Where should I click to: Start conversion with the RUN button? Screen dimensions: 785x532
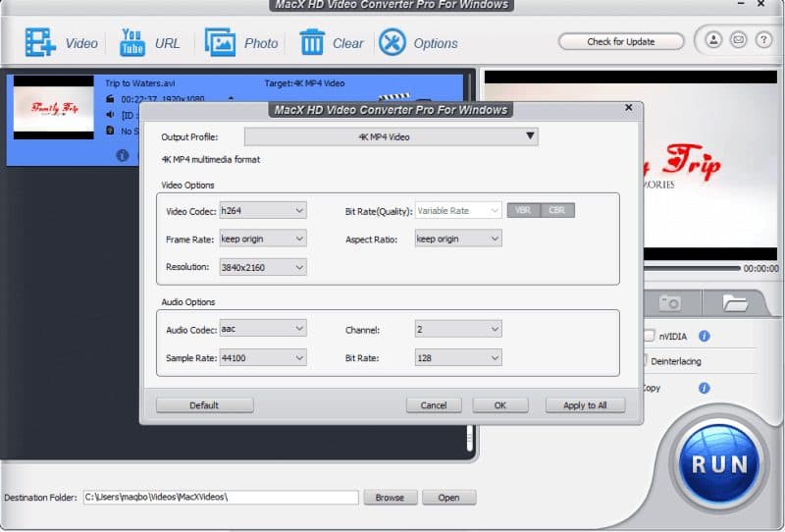719,463
